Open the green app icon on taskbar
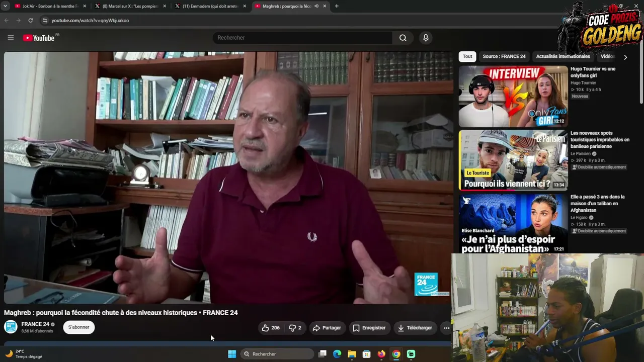Image resolution: width=644 pixels, height=362 pixels. pos(411,354)
